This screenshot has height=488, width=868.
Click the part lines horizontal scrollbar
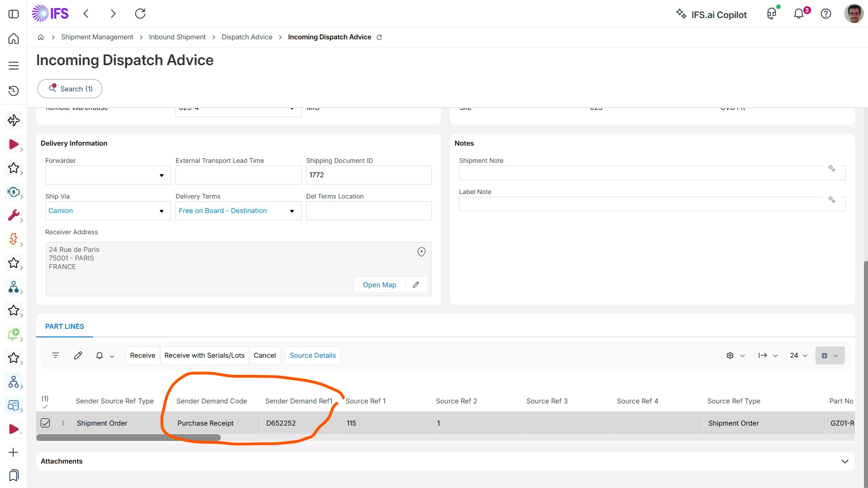128,438
